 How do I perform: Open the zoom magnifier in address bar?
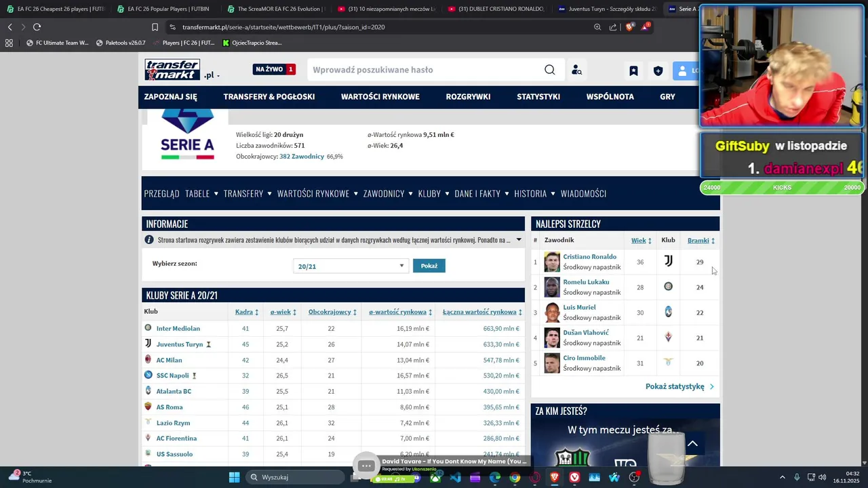tap(597, 27)
